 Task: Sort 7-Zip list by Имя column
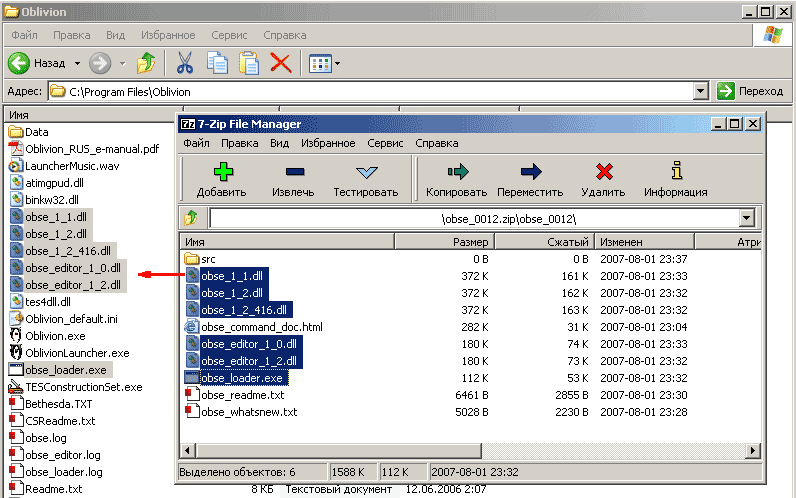pos(287,242)
